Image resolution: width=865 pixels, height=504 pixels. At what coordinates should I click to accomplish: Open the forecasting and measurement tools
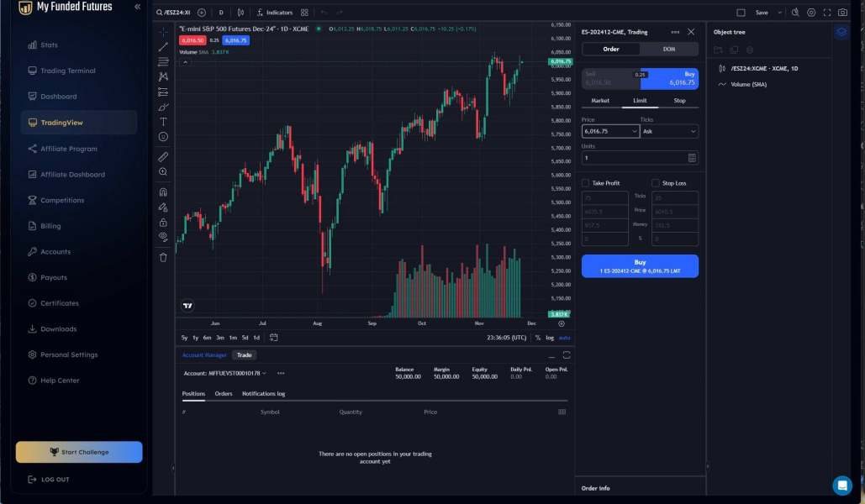(x=163, y=92)
